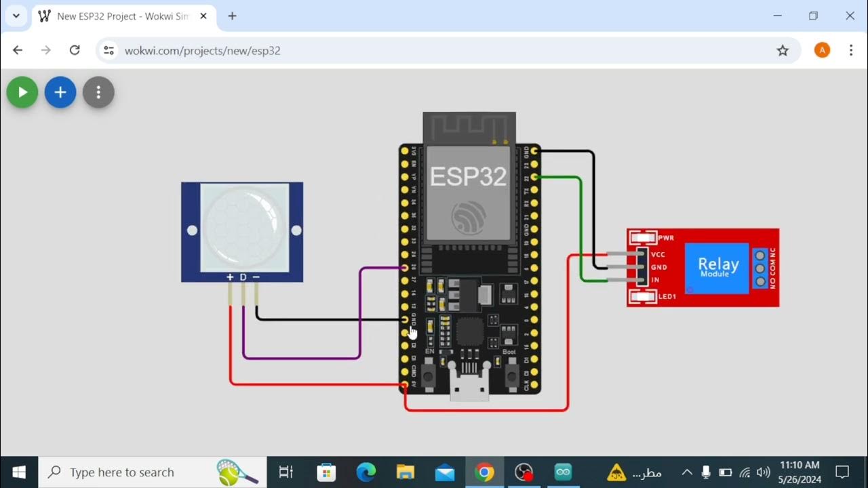Reload the Wokwi page
This screenshot has width=868, height=488.
click(x=75, y=50)
